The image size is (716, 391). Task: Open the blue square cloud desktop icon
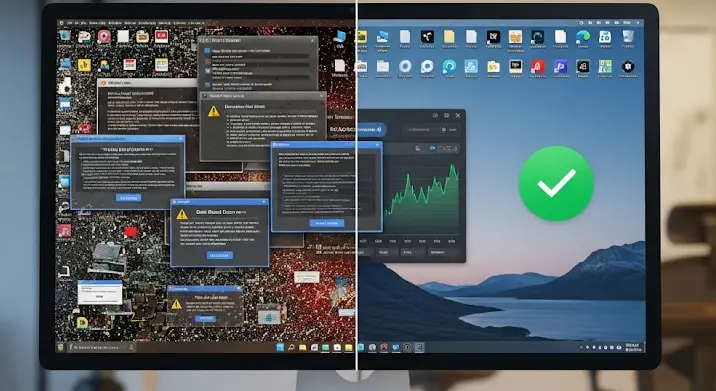[x=471, y=67]
